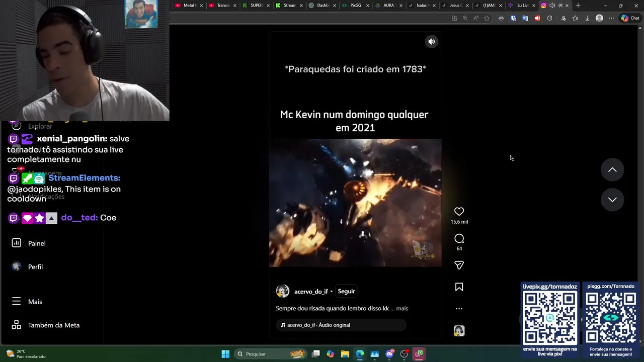644x362 pixels.
Task: Click the Painel bar-chart icon
Action: 16,243
